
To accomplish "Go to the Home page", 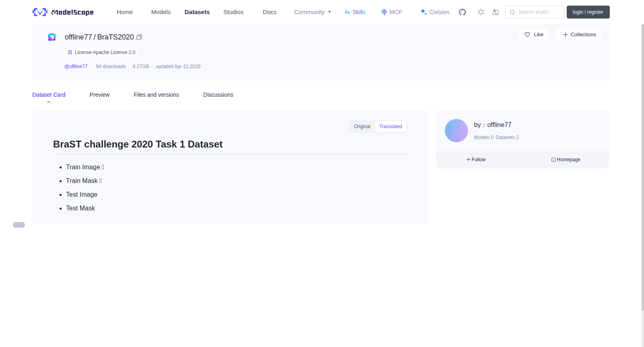I will [125, 12].
